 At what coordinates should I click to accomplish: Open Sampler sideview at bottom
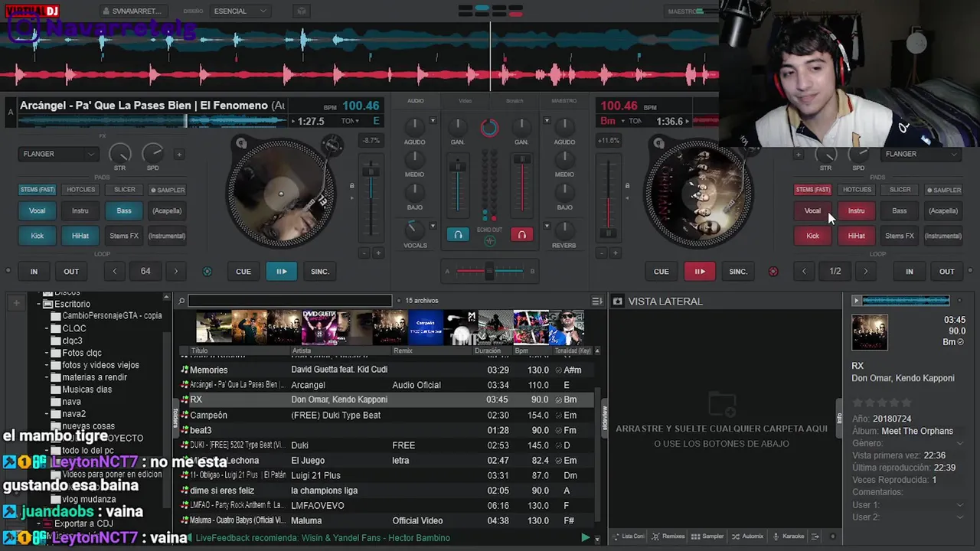pyautogui.click(x=707, y=536)
